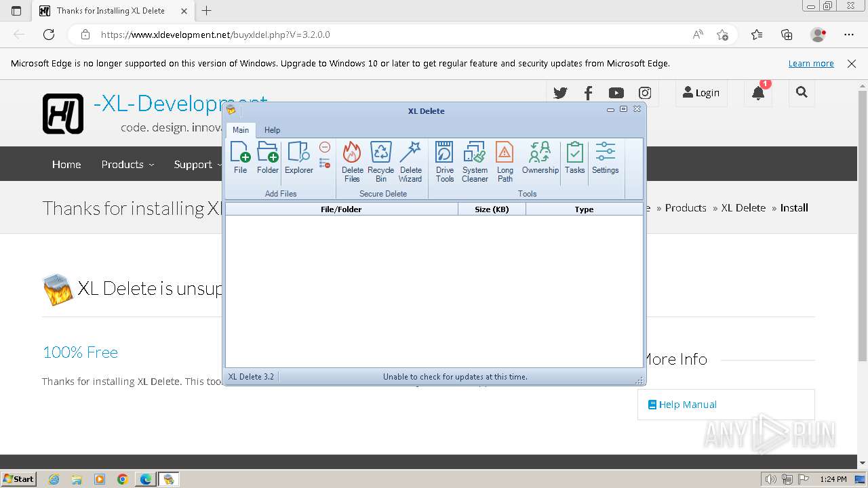Click the Learn more link in Edge banner
This screenshot has height=488, width=868.
tap(811, 64)
